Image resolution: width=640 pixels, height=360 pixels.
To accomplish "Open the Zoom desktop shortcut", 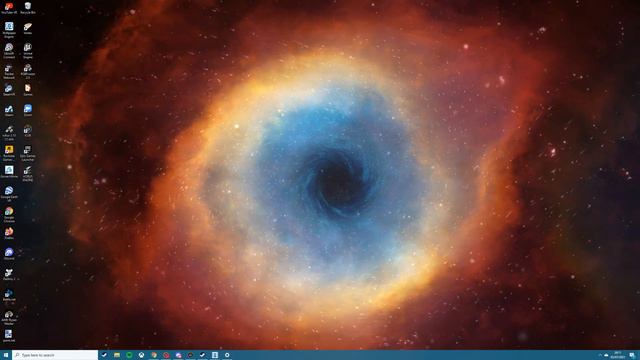I will click(28, 111).
